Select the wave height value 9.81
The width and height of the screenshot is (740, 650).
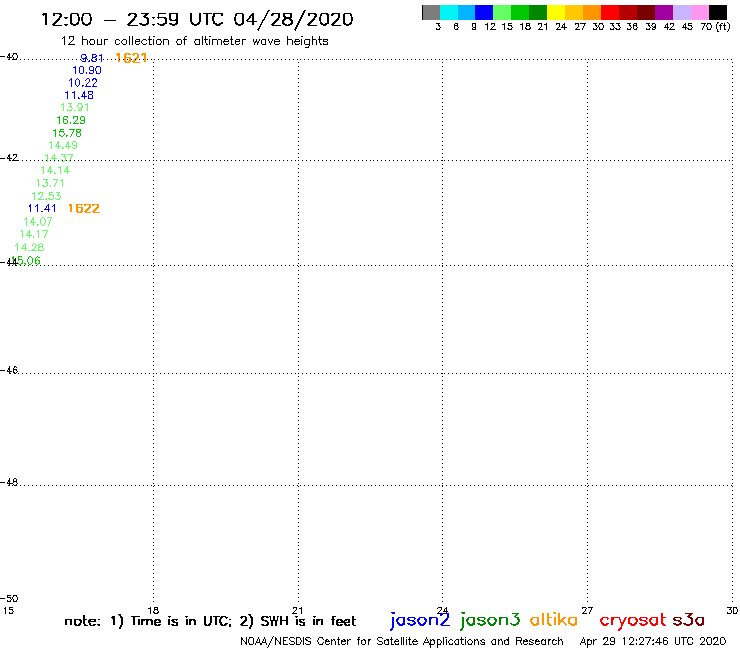click(92, 58)
